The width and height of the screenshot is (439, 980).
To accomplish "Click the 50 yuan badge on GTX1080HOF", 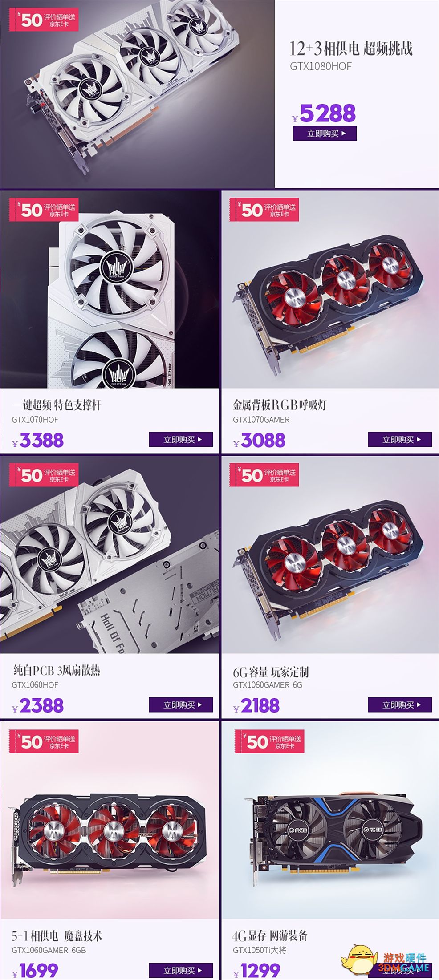I will coord(44,20).
